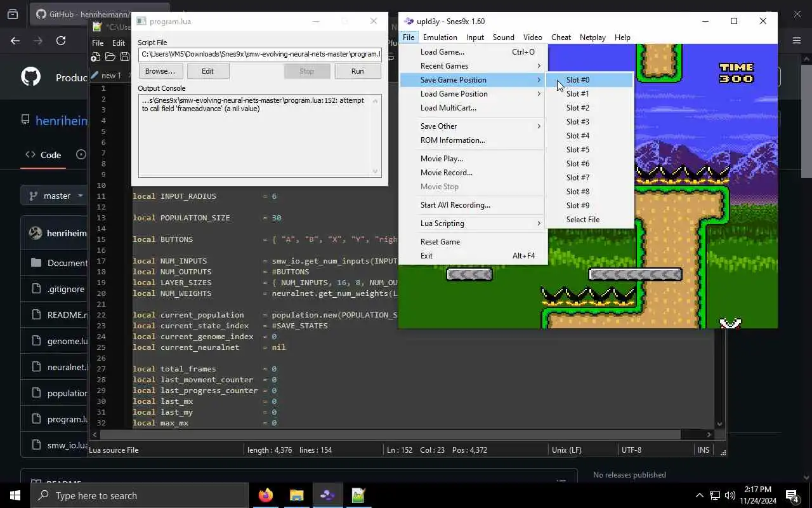812x508 pixels.
Task: Save to Slot #2
Action: point(589,108)
